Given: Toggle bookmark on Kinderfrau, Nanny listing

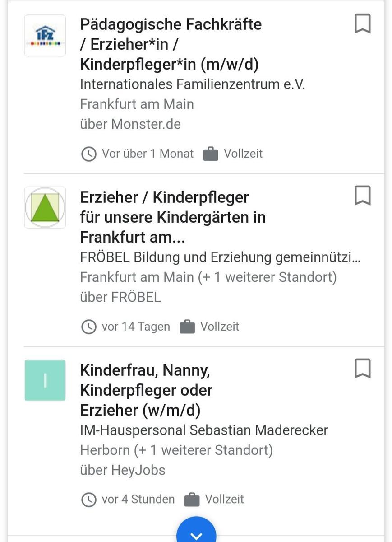Looking at the screenshot, I should [x=362, y=369].
